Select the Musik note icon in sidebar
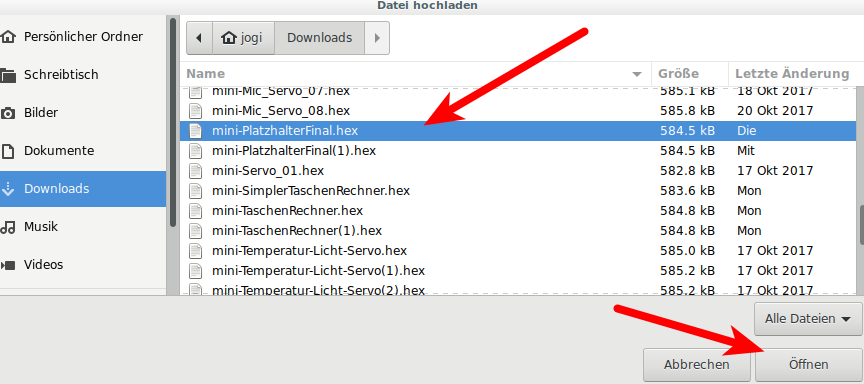 8,227
